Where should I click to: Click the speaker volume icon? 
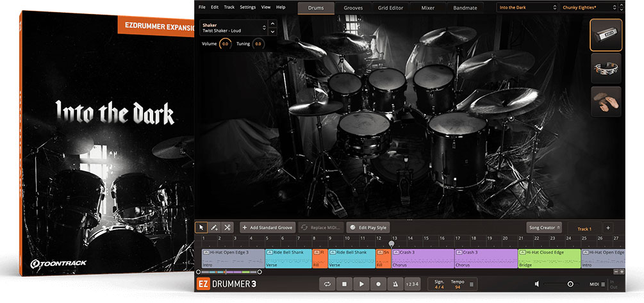[537, 284]
